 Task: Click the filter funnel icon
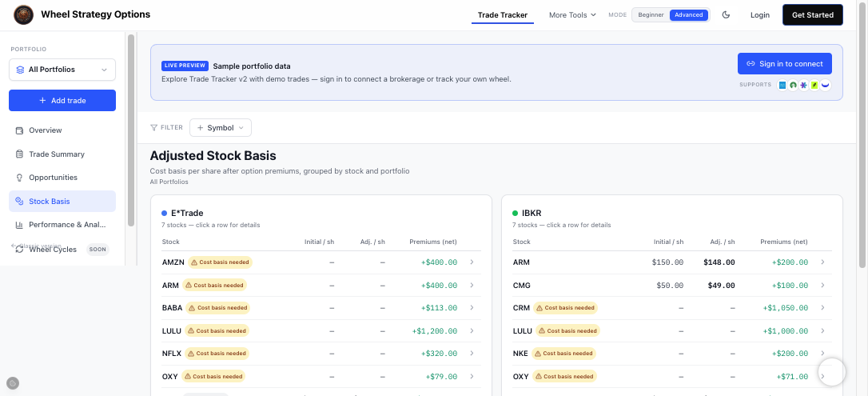(x=154, y=127)
